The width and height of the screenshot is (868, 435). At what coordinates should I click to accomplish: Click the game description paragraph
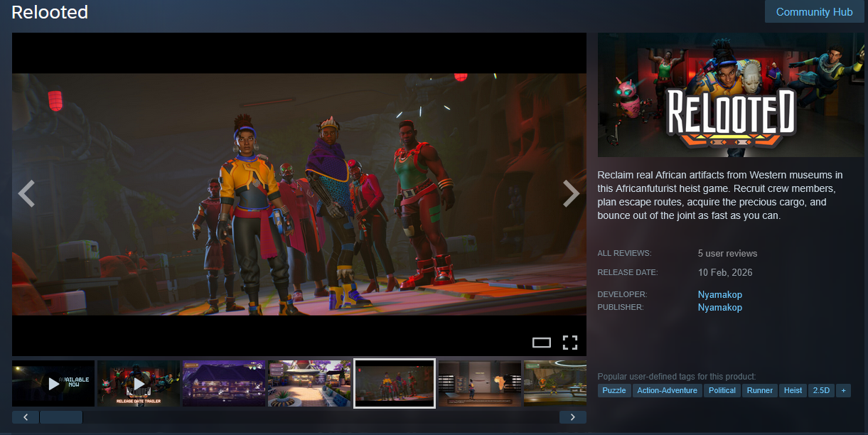[722, 195]
